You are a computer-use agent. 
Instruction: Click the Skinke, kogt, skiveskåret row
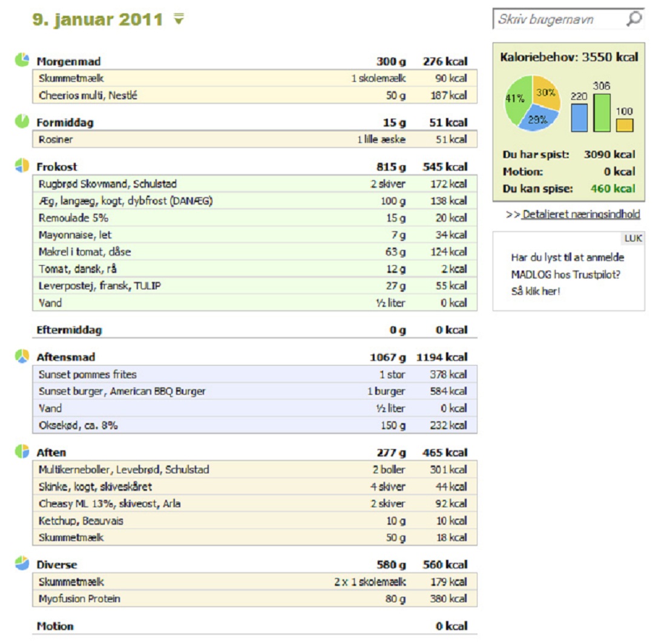(255, 487)
